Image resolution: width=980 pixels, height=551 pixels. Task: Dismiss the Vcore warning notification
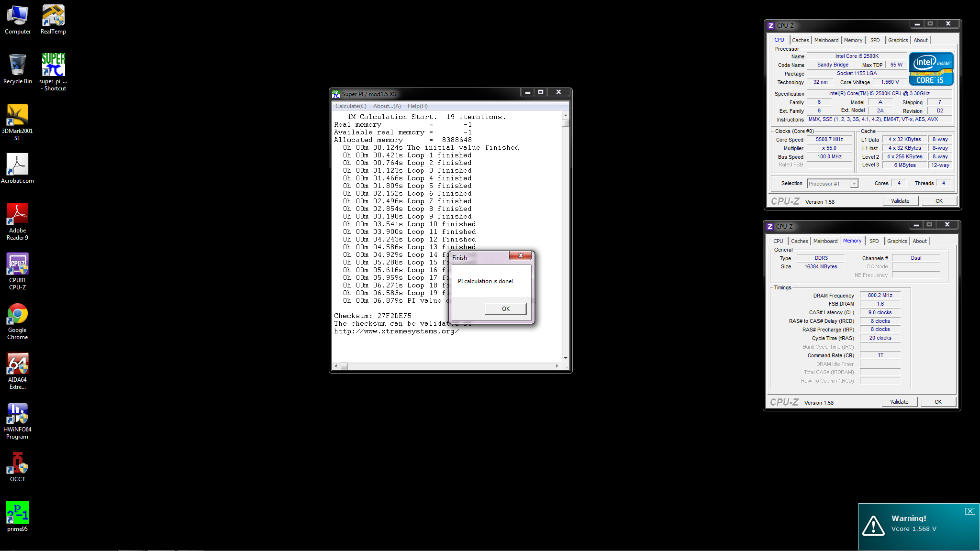click(970, 511)
